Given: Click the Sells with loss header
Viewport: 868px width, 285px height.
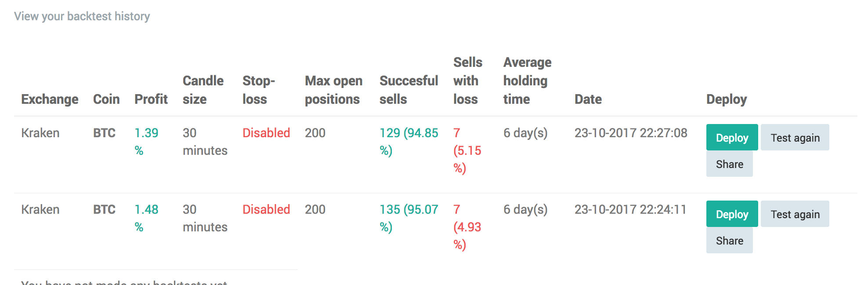Looking at the screenshot, I should click(468, 81).
